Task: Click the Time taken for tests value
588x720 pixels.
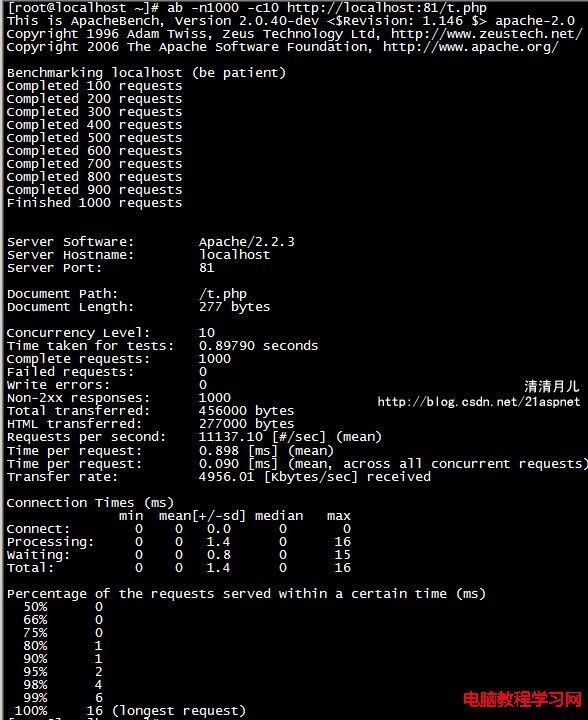Action: [258, 346]
